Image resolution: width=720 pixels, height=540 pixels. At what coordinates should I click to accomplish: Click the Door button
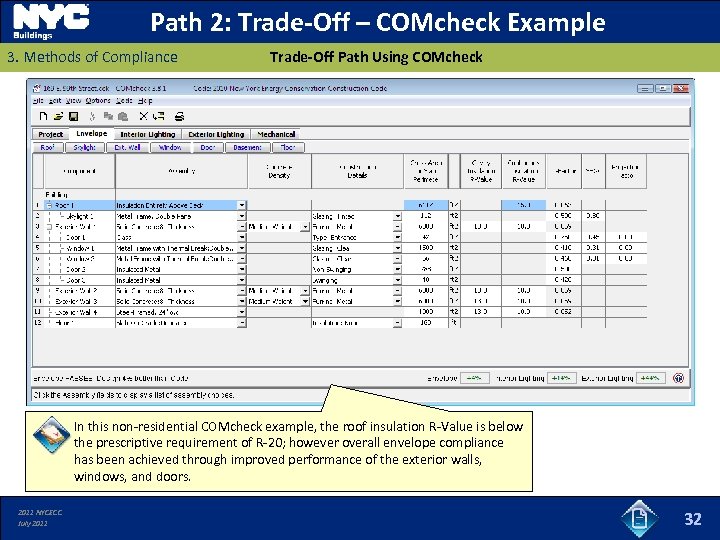(208, 147)
